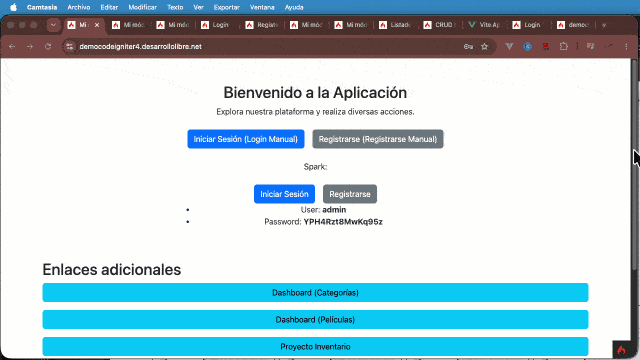Open the Vue devtools extension icon

tap(509, 47)
